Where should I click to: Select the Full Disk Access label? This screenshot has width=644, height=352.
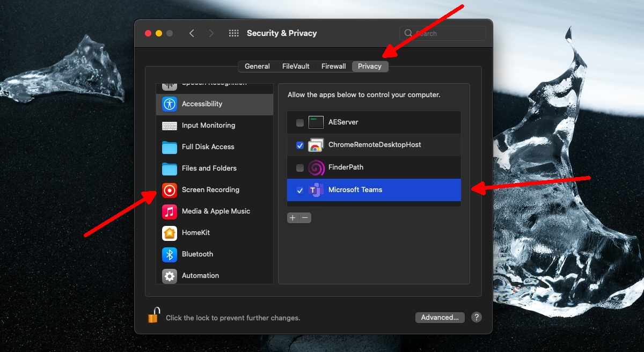pyautogui.click(x=208, y=146)
